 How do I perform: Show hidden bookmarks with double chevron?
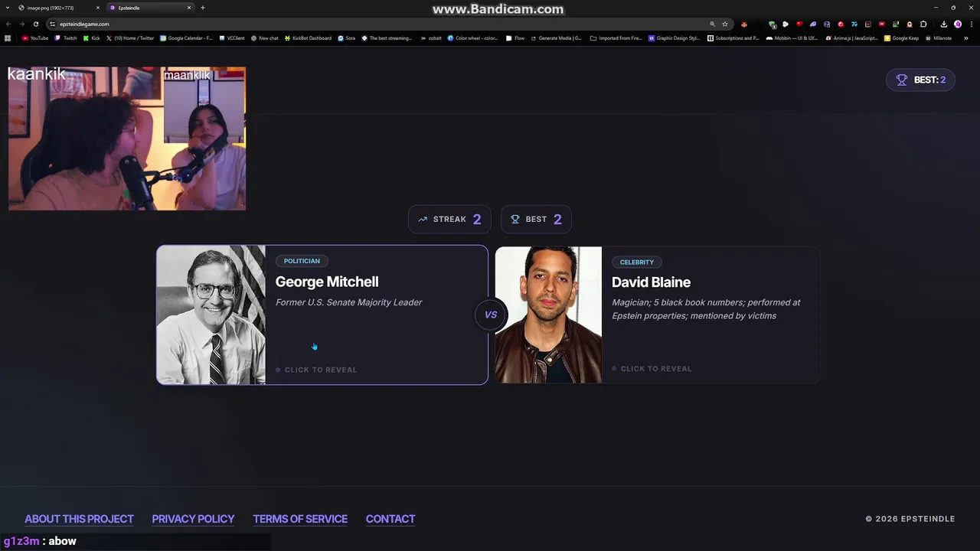[966, 37]
